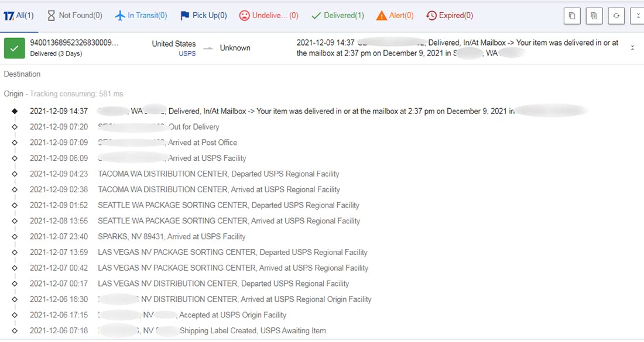
Task: Select the In Transit(0) filter tab
Action: (141, 16)
